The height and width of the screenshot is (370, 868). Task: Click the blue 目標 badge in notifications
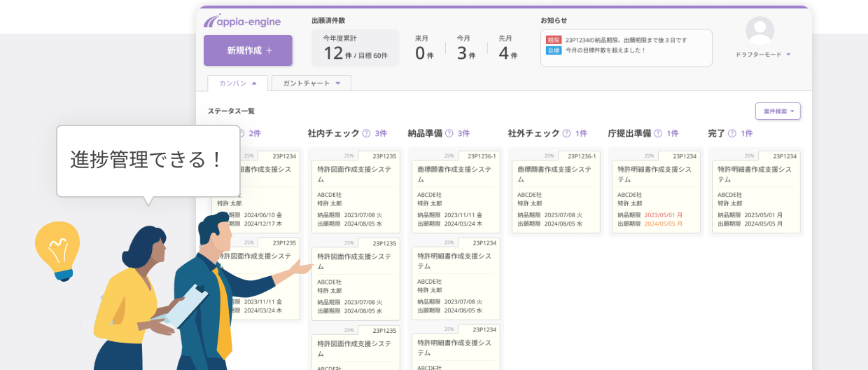[x=554, y=50]
